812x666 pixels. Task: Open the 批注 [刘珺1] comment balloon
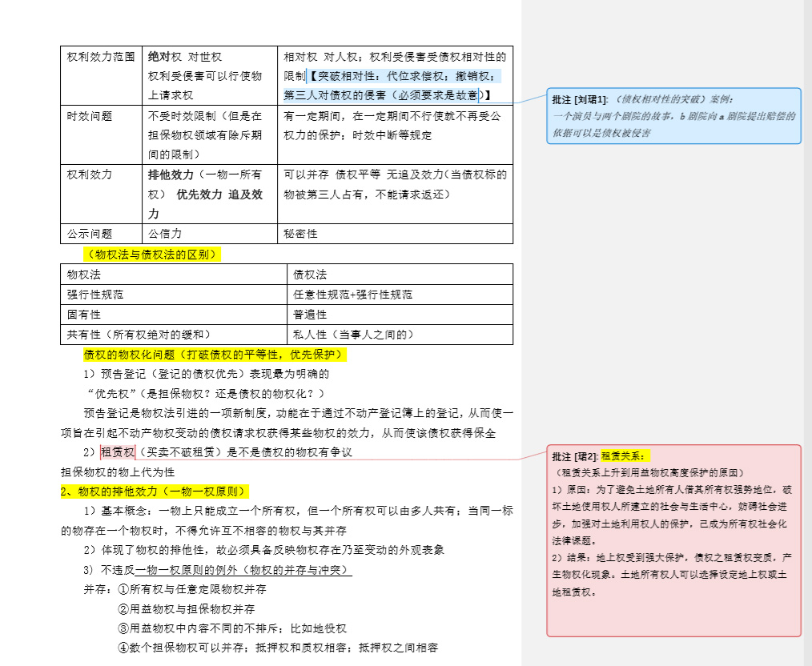(673, 116)
